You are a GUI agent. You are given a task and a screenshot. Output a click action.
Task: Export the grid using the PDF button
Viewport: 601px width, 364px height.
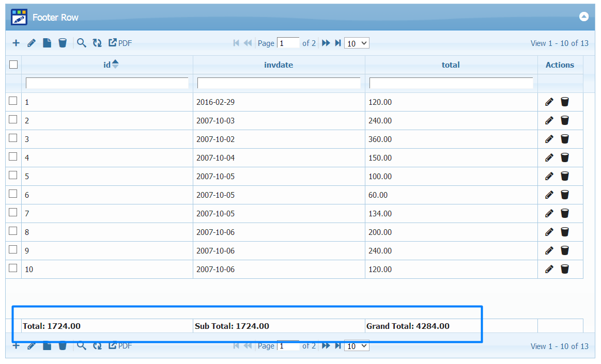pos(120,43)
